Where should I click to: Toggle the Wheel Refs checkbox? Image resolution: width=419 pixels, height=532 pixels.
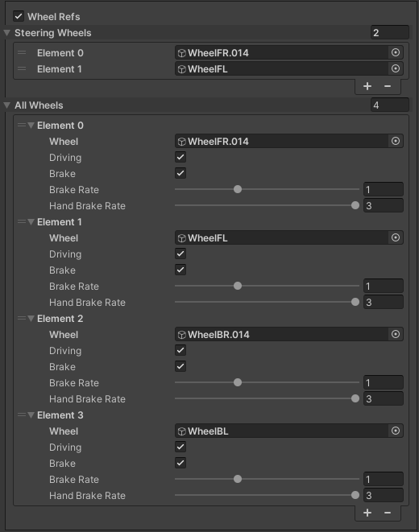click(19, 16)
